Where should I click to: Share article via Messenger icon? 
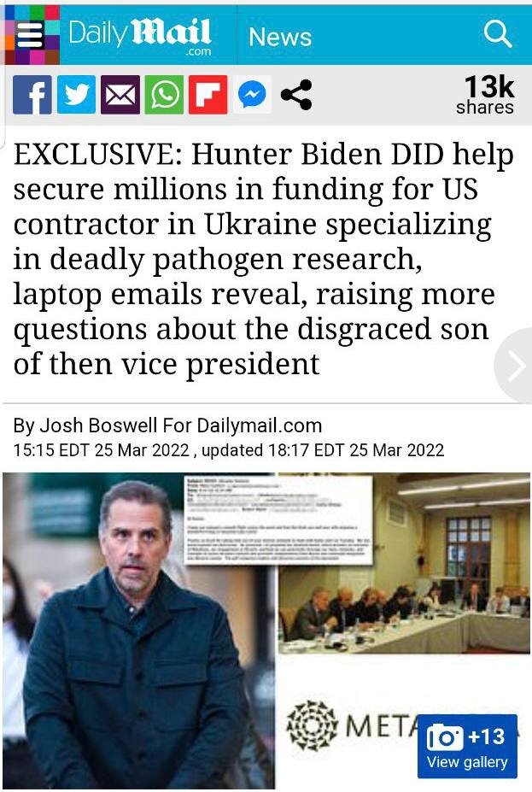252,95
